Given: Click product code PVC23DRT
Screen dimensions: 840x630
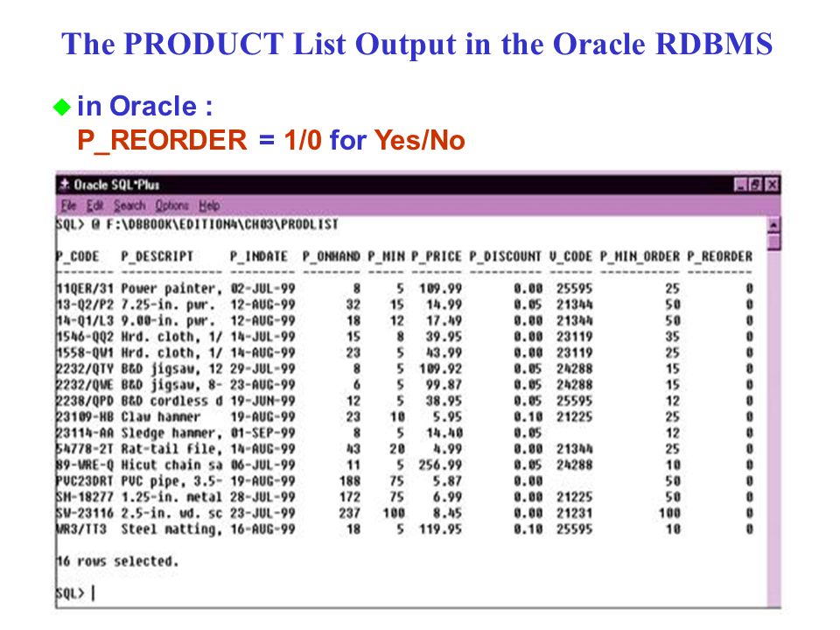Looking at the screenshot, I should pos(85,481).
